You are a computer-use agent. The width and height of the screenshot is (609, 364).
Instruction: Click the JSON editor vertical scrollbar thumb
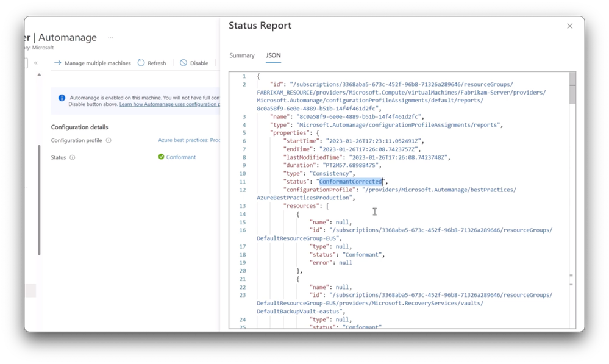click(572, 88)
